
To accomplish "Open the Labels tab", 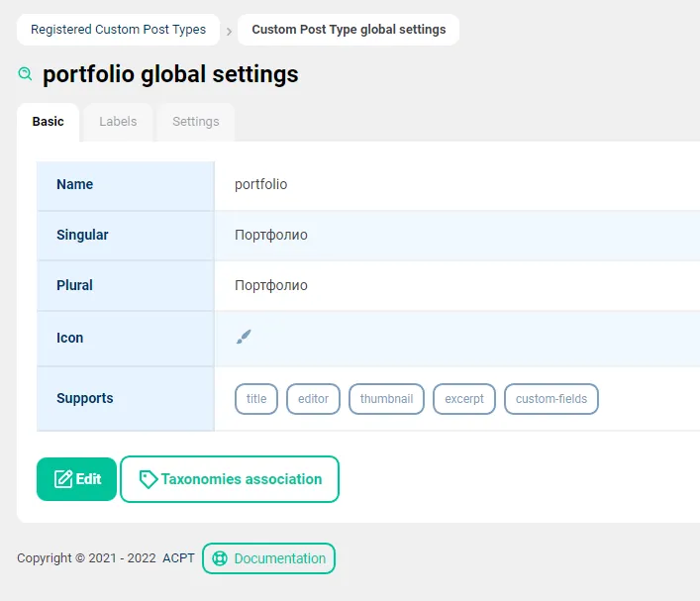I will click(x=118, y=122).
